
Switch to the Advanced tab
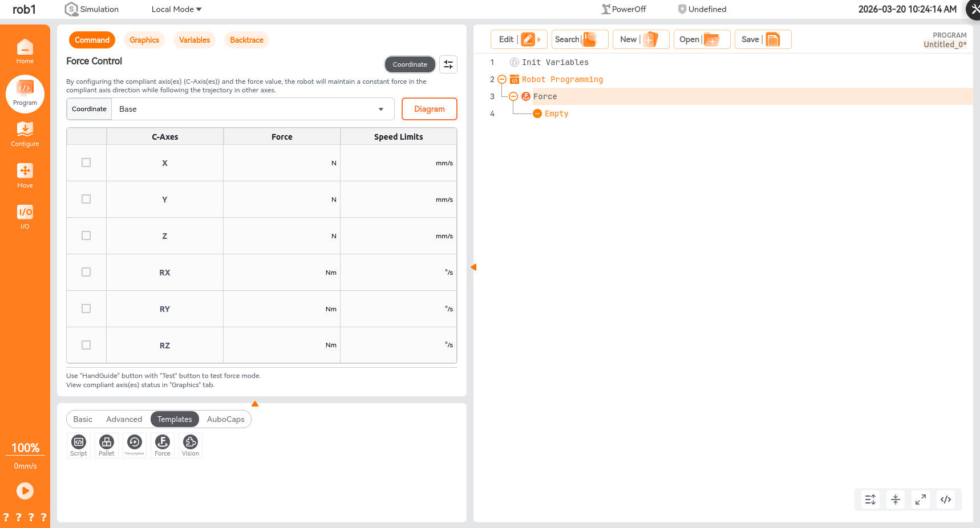124,419
